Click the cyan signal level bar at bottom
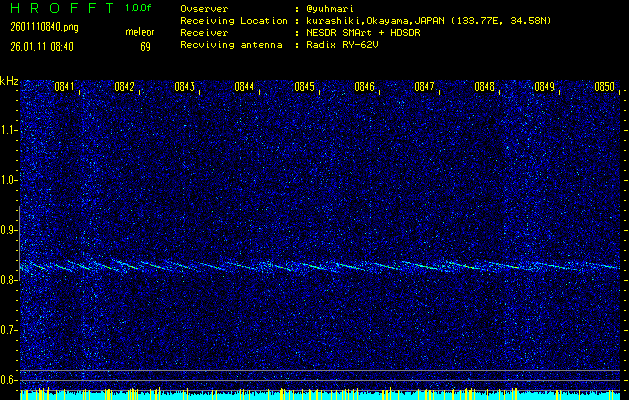Screen dimensions: 629x400 click(314, 396)
